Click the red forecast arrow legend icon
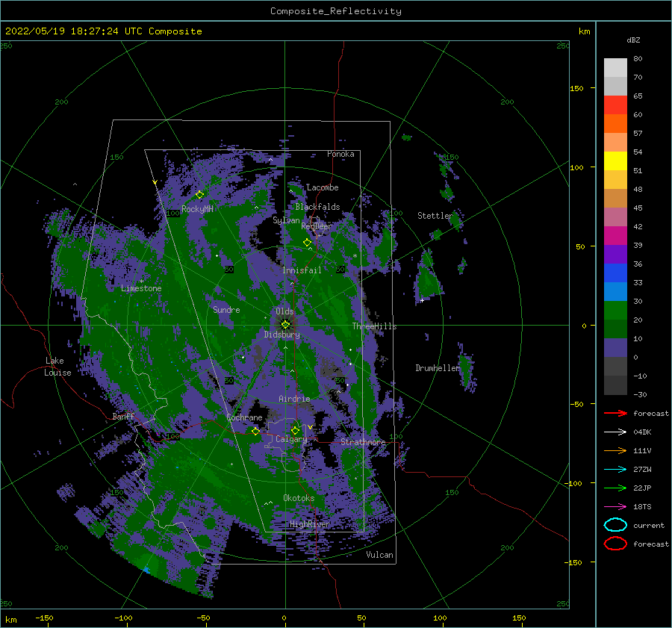Screen dimensions: 672x628 point(615,413)
